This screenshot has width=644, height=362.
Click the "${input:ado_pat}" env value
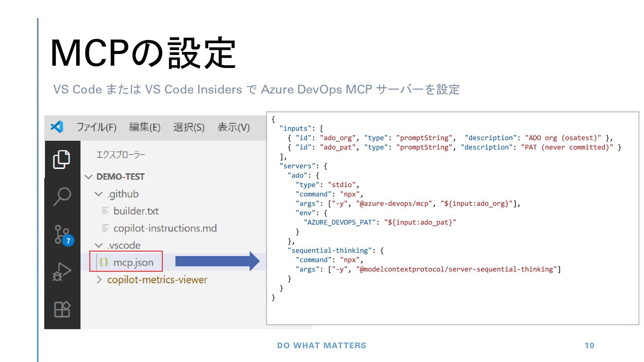point(420,222)
